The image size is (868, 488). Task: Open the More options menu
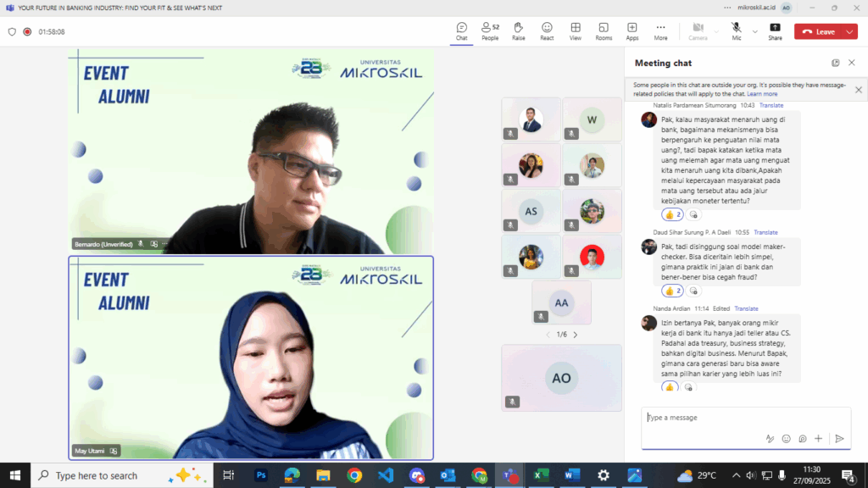point(660,31)
